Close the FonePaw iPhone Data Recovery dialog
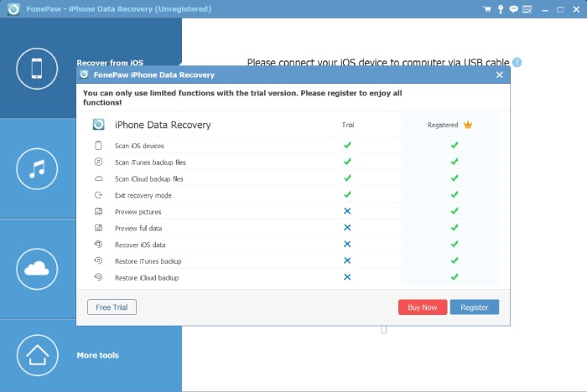This screenshot has height=392, width=587. point(500,75)
